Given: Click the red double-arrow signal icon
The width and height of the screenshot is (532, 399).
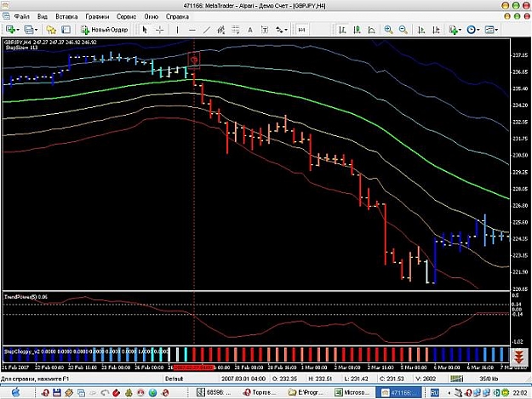Looking at the screenshot, I should (518, 356).
